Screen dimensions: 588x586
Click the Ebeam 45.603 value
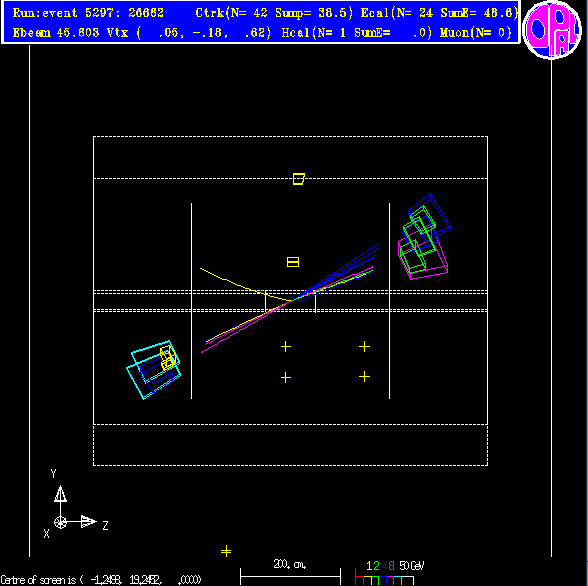point(56,33)
